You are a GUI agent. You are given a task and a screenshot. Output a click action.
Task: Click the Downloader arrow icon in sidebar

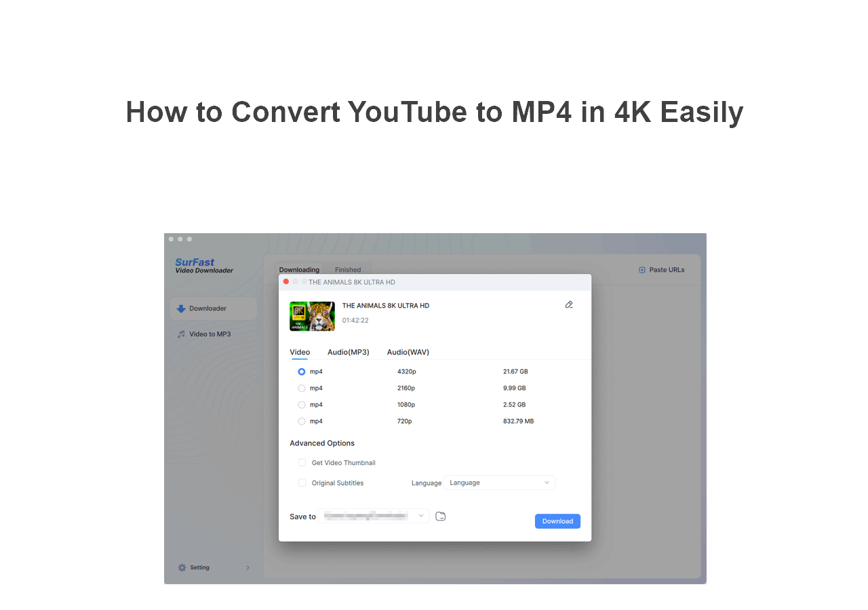(x=181, y=308)
